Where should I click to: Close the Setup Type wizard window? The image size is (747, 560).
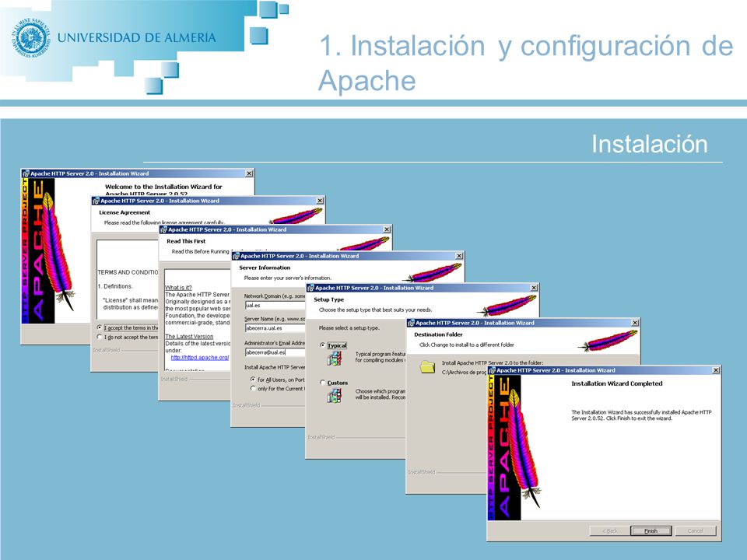tap(534, 288)
